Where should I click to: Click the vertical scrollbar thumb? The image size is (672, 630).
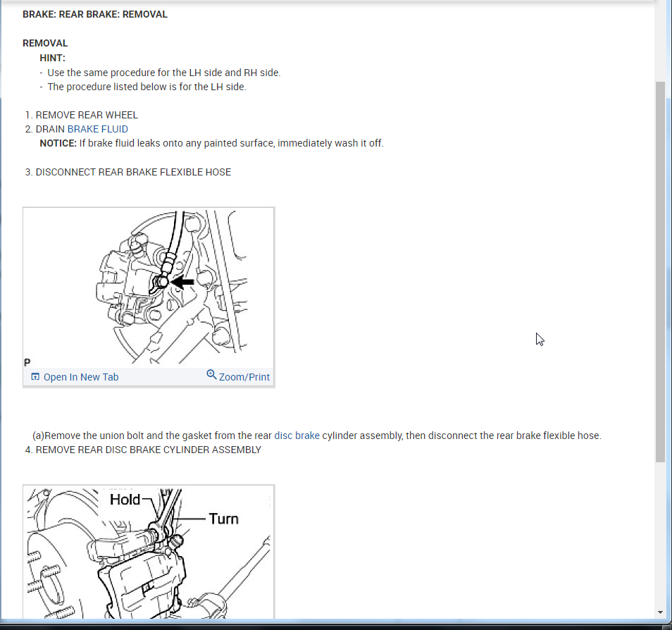coord(660,271)
